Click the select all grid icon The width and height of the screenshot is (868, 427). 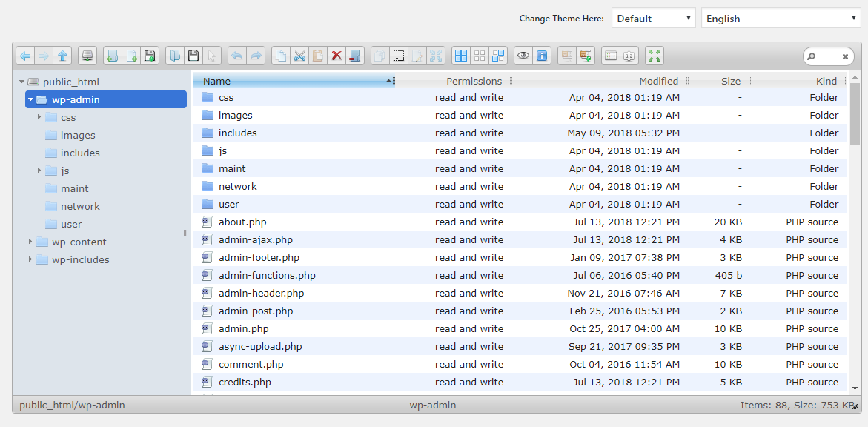(460, 56)
